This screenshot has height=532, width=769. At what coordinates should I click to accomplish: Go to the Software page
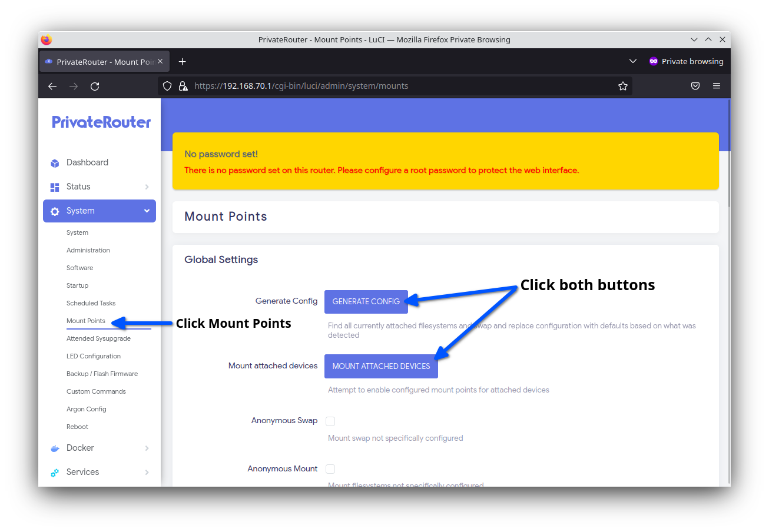coord(79,268)
